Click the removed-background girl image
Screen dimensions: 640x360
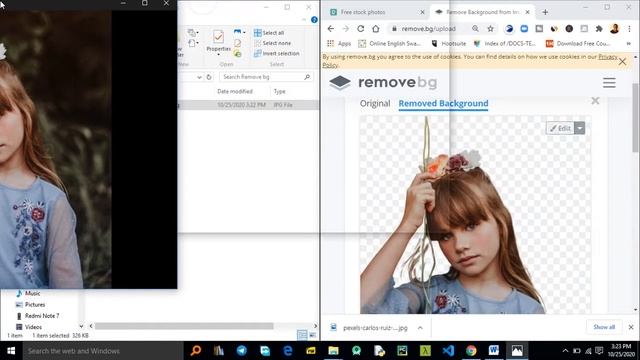click(x=475, y=215)
